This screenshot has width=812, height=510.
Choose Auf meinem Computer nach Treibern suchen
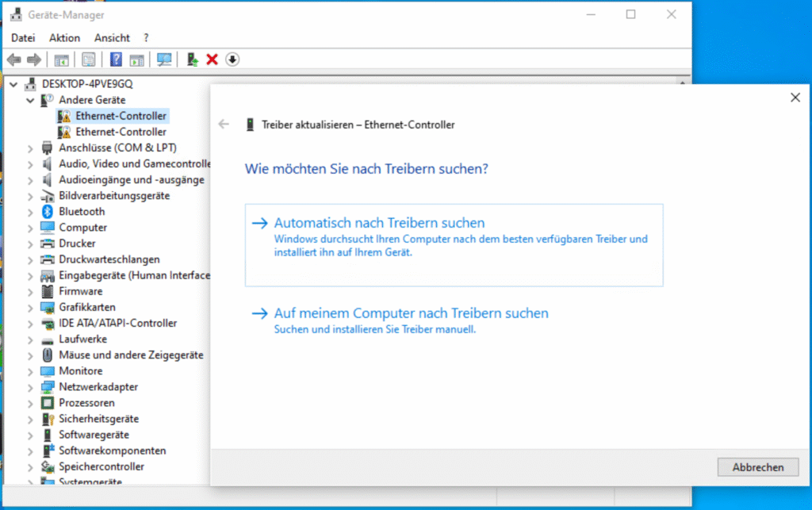(411, 314)
